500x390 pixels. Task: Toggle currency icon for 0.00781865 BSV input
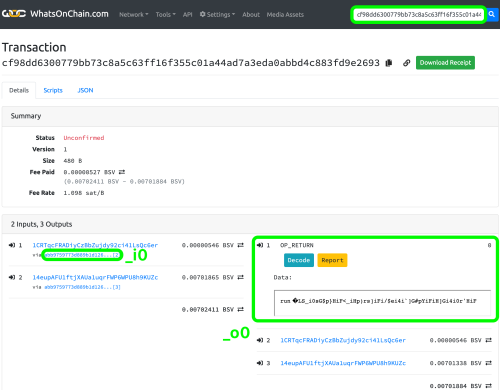(240, 277)
